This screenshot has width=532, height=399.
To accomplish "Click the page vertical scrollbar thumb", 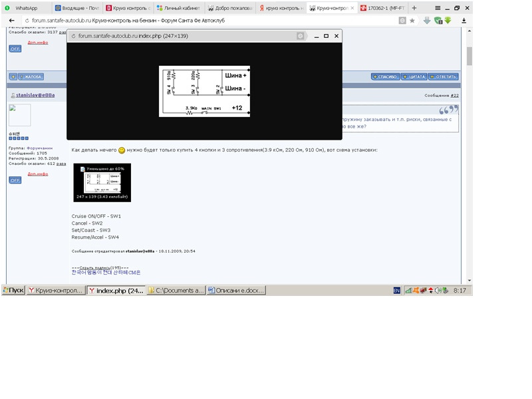I will (469, 56).
